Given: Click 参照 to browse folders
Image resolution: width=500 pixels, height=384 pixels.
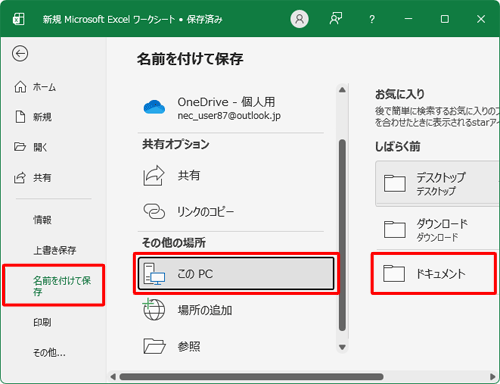Looking at the screenshot, I should tap(231, 347).
